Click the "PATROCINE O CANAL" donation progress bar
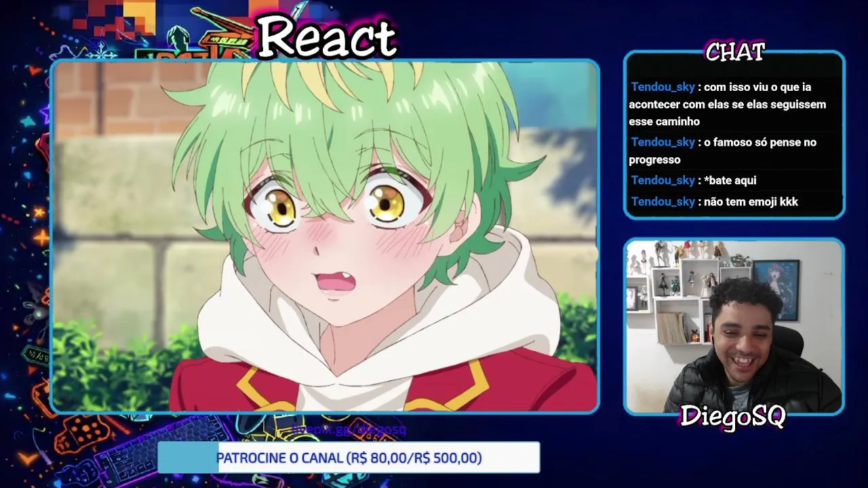This screenshot has width=868, height=488. click(349, 457)
